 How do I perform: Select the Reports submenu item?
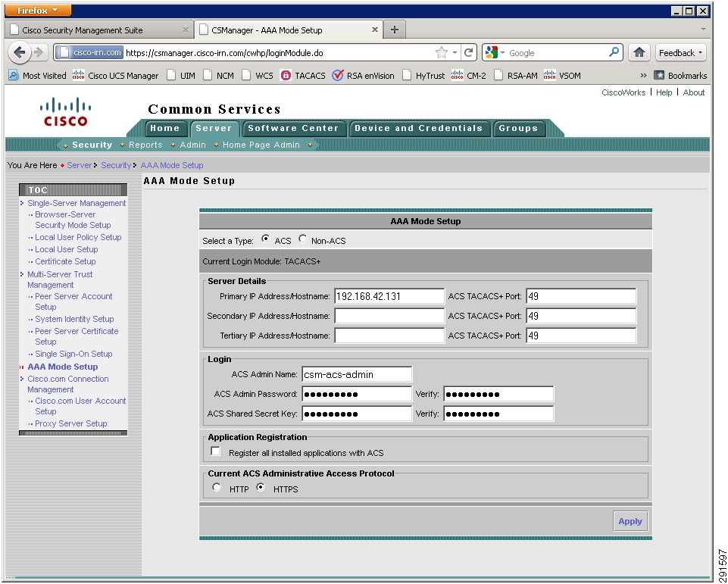pyautogui.click(x=145, y=145)
